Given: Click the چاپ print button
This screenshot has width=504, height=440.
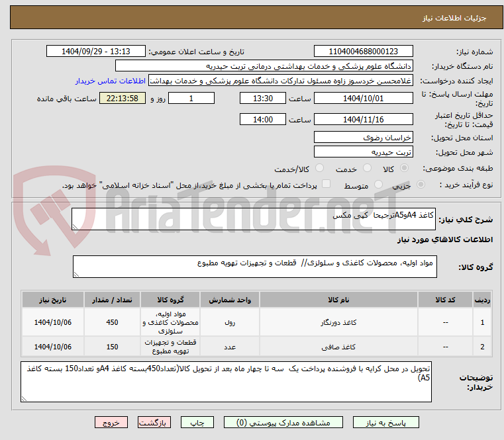Looking at the screenshot, I should [x=197, y=422].
